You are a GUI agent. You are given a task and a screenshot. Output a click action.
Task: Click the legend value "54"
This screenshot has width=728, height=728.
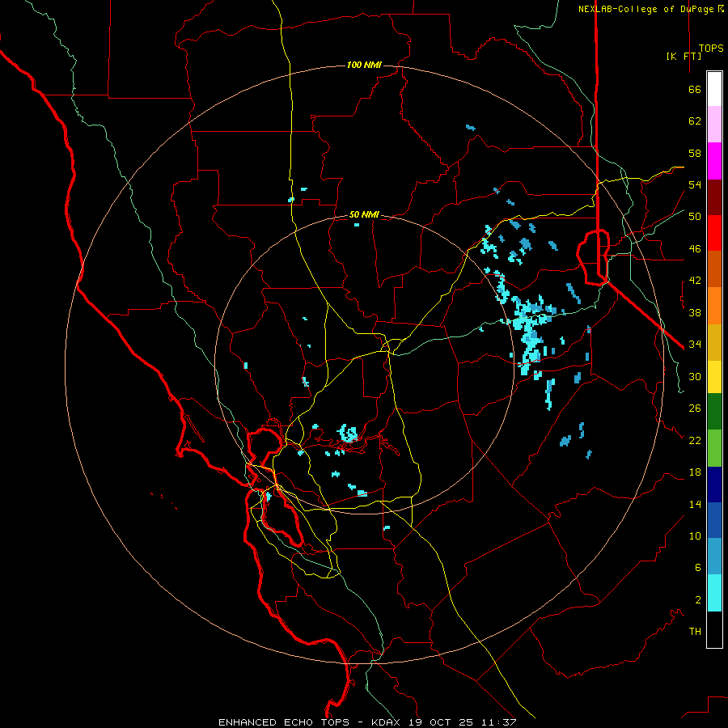pos(695,184)
